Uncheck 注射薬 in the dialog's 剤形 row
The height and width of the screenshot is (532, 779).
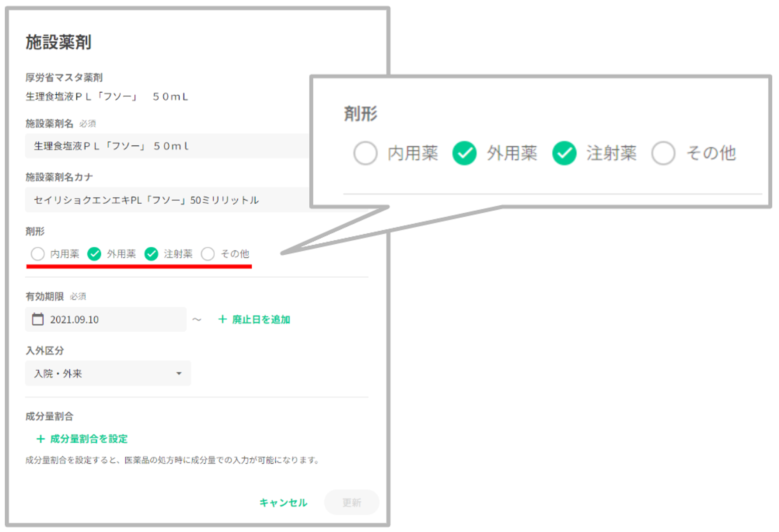point(151,254)
